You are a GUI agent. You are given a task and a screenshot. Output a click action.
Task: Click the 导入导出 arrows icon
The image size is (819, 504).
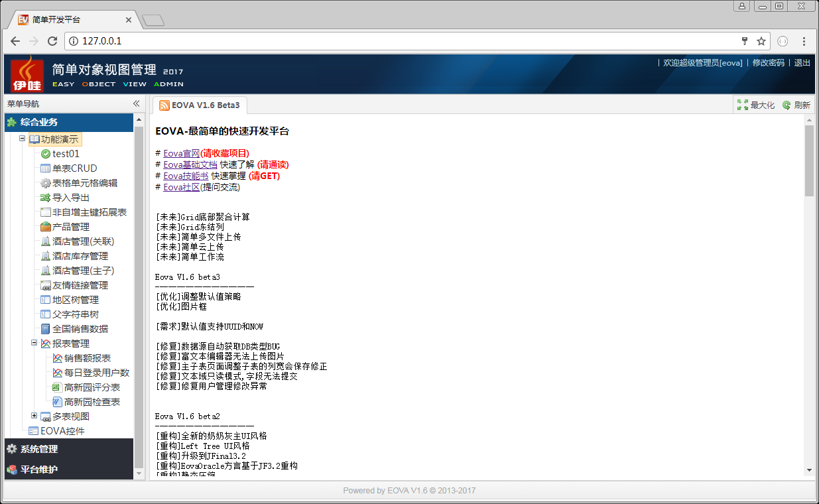(x=46, y=198)
